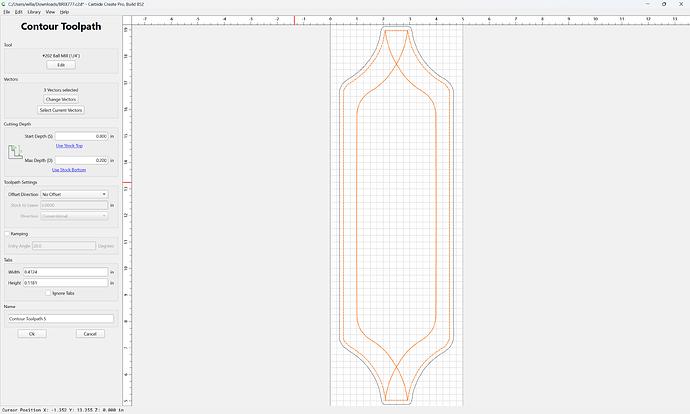Click into the Start Depth field
690x414 pixels.
coord(81,136)
